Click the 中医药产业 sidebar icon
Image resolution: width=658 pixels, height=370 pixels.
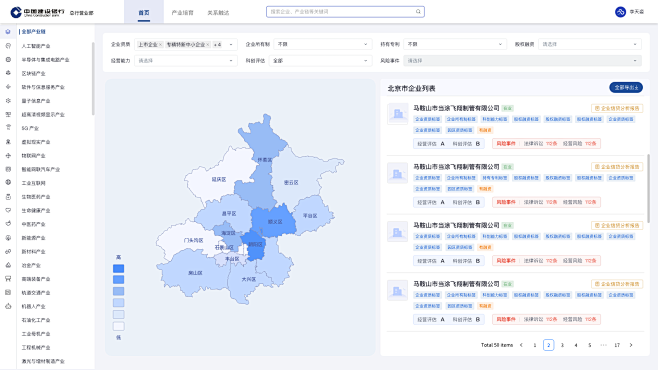(8, 224)
